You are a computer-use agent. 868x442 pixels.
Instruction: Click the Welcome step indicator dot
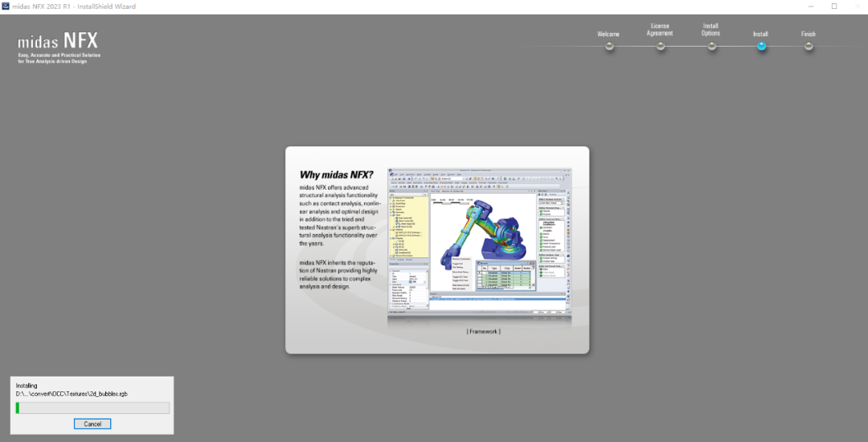point(609,47)
